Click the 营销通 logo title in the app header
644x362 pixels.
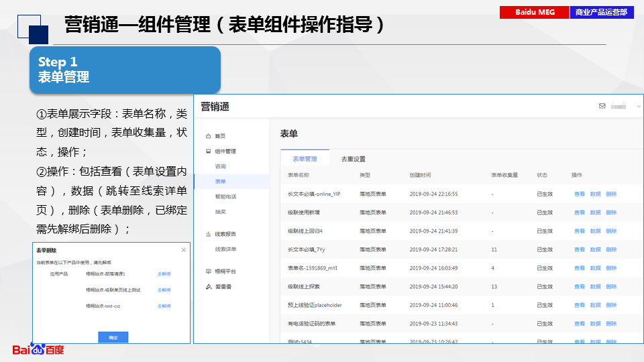(215, 107)
